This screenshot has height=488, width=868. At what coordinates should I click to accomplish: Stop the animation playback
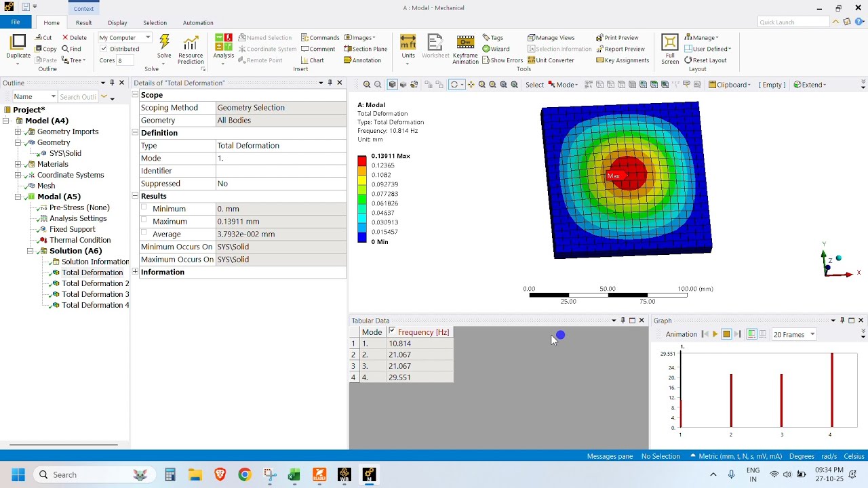(726, 334)
